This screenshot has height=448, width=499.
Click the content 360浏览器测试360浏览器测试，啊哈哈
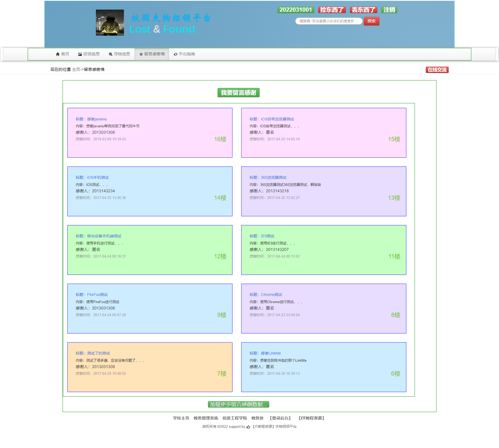pos(291,185)
